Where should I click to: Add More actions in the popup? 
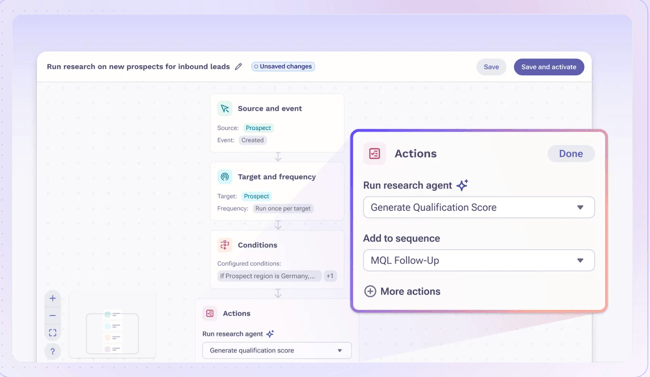(402, 292)
